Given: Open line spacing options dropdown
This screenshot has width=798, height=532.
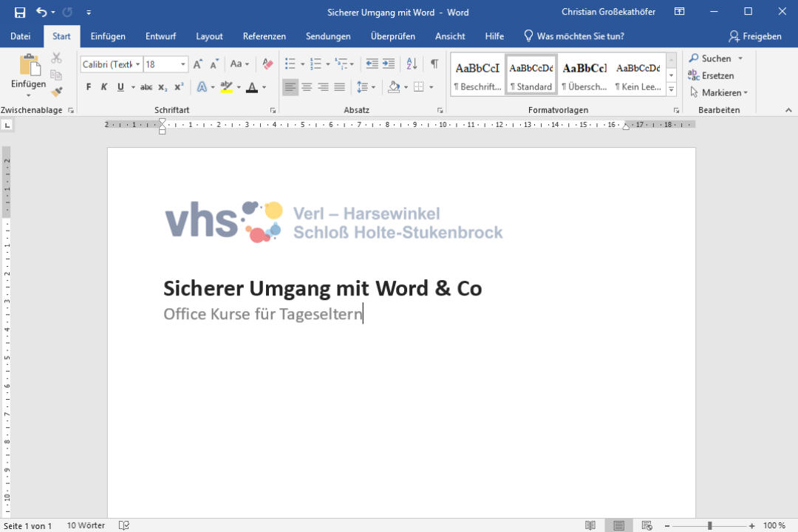Looking at the screenshot, I should coord(374,87).
